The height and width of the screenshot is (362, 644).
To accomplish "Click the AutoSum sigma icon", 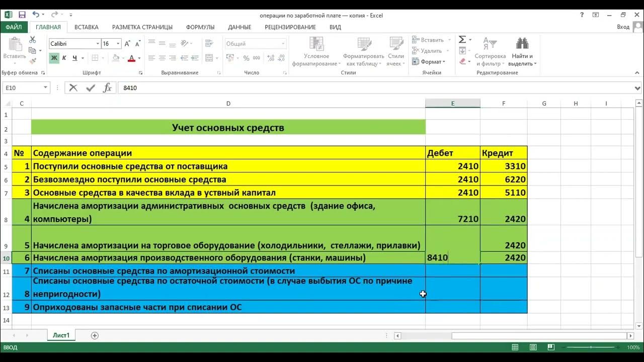I will [x=462, y=40].
